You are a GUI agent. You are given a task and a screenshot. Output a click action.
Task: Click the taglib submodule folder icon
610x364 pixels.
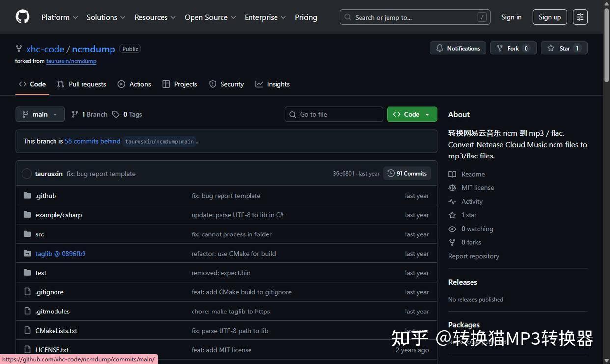[x=27, y=253]
